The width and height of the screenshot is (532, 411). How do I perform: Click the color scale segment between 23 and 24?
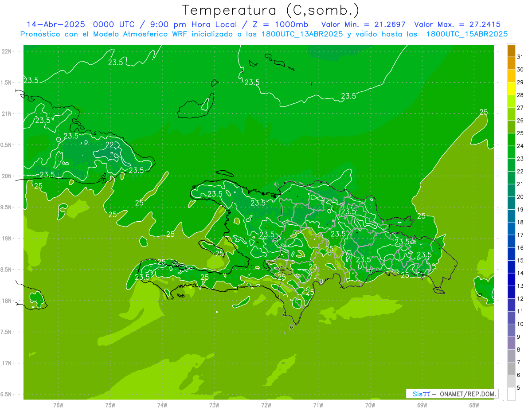[511, 153]
